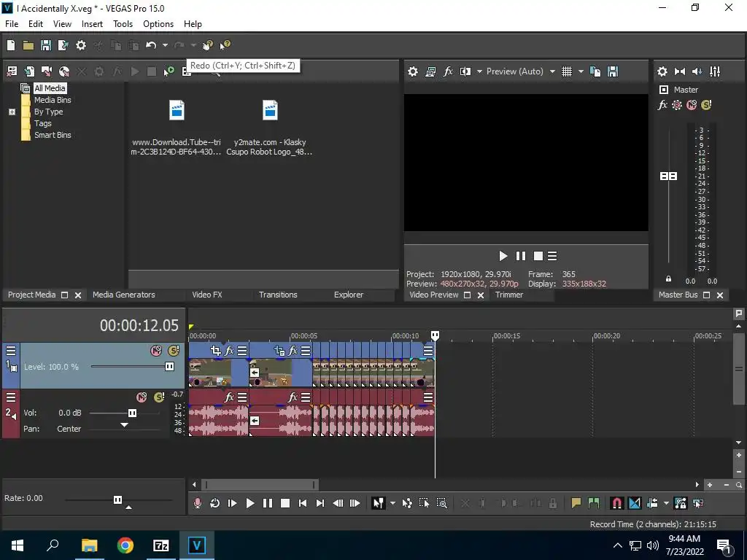Select the envelope edit tool
Screen dimensions: 747x560
pos(407,503)
